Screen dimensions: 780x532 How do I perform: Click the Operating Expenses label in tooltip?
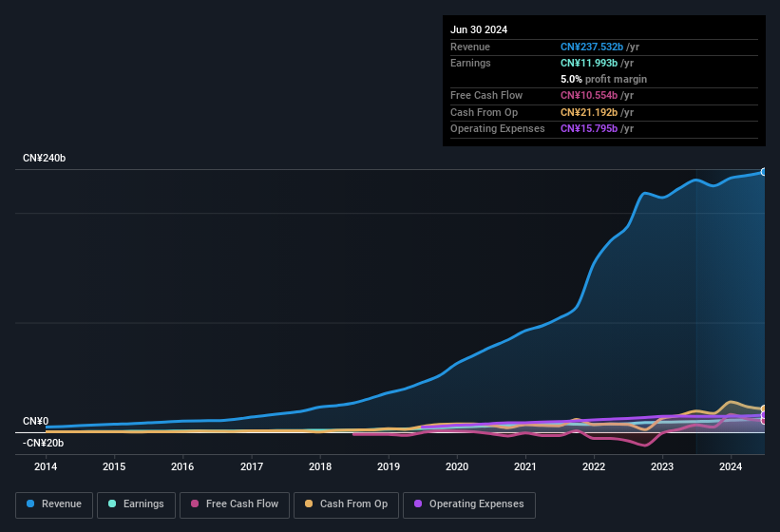498,128
